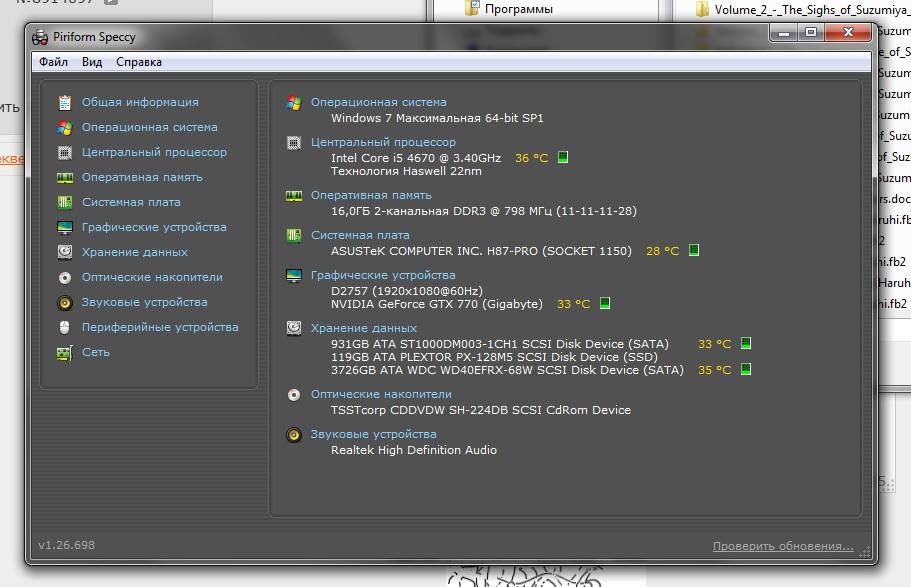The image size is (911, 587).
Task: Click the text Intel Core i5 4670 @ 3.40GHz
Action: click(416, 158)
